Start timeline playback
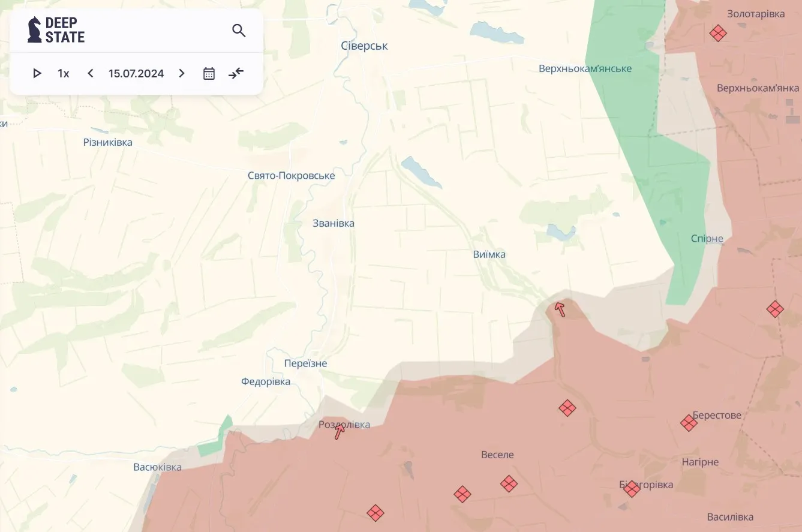Screen dimensions: 802x532 pos(37,73)
